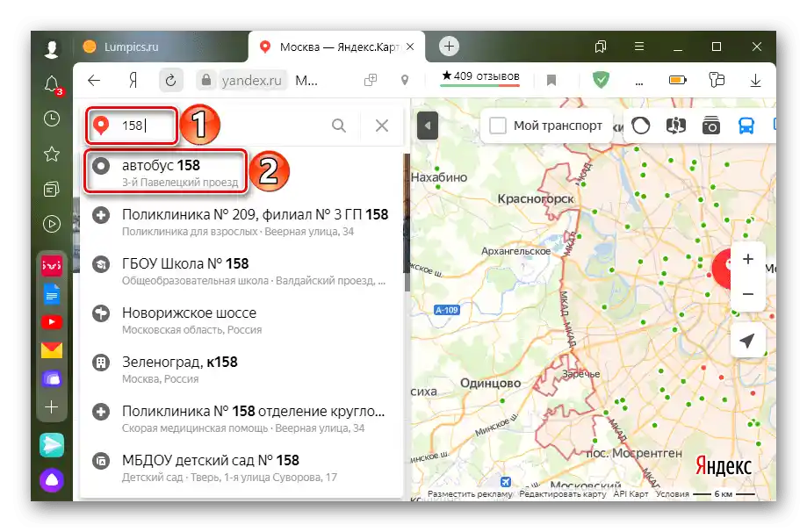This screenshot has height=532, width=807.
Task: Select the автобус 158 suggestion
Action: coord(165,172)
